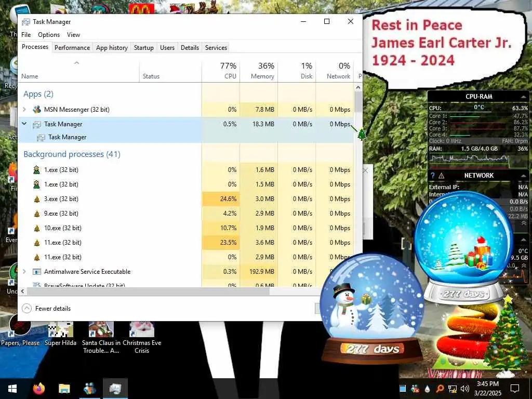Click the scroll left arrow at list bottom
Image resolution: width=532 pixels, height=399 pixels.
(23, 291)
